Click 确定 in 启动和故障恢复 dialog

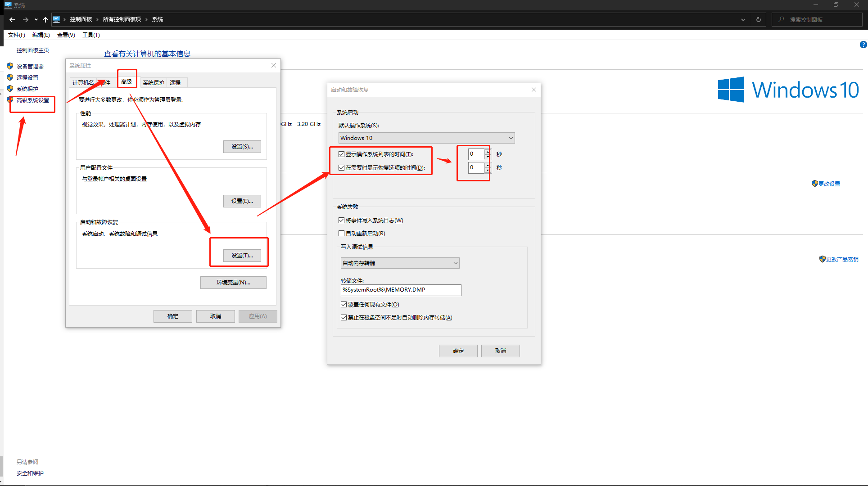point(458,351)
